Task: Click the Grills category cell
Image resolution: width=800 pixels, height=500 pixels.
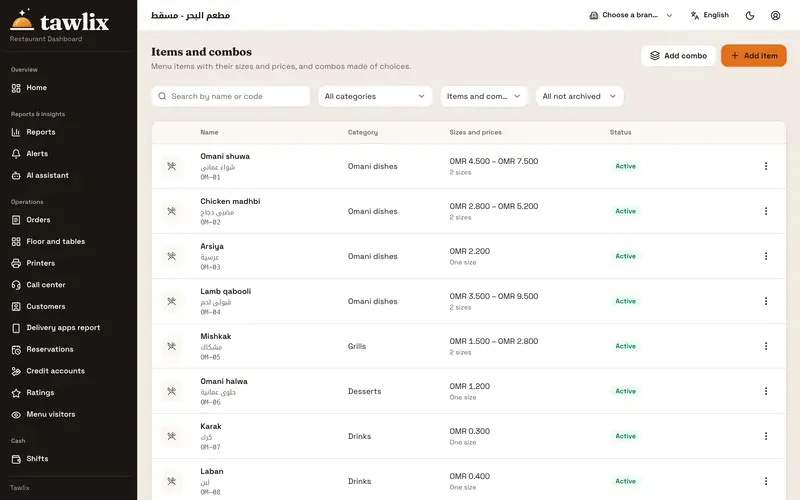Action: click(357, 346)
